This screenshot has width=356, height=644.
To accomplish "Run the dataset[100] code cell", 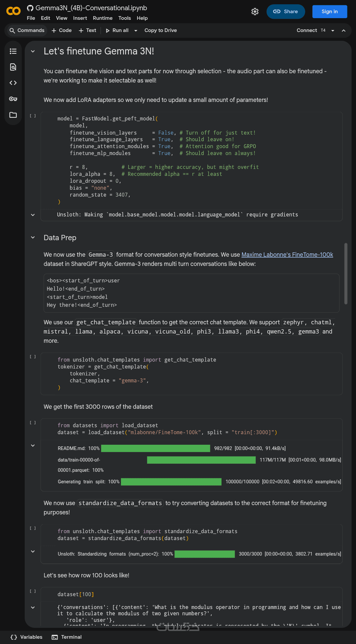I will click(33, 591).
